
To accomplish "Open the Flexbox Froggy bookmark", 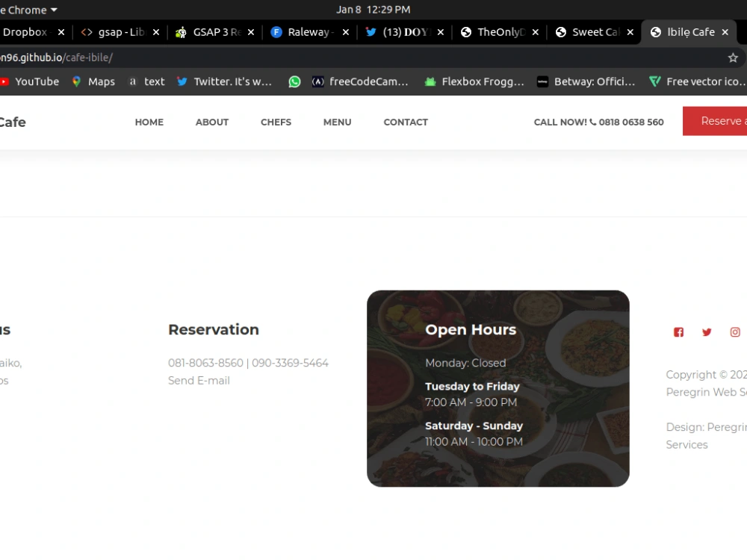I will (474, 81).
